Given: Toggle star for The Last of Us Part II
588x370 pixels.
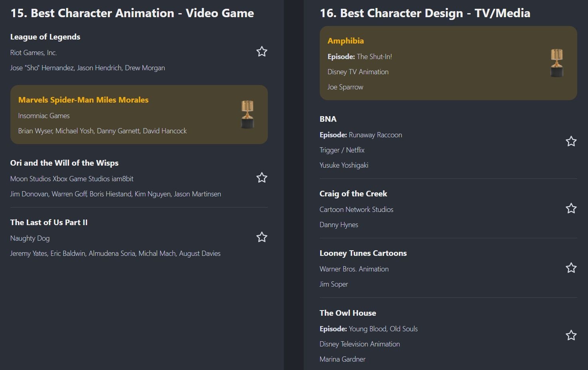Looking at the screenshot, I should coord(261,237).
